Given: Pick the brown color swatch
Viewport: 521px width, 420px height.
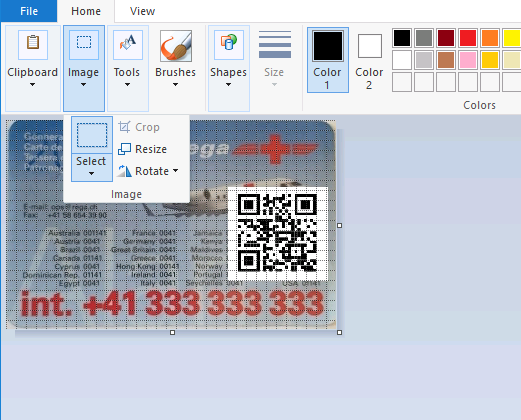Looking at the screenshot, I should coord(446,60).
